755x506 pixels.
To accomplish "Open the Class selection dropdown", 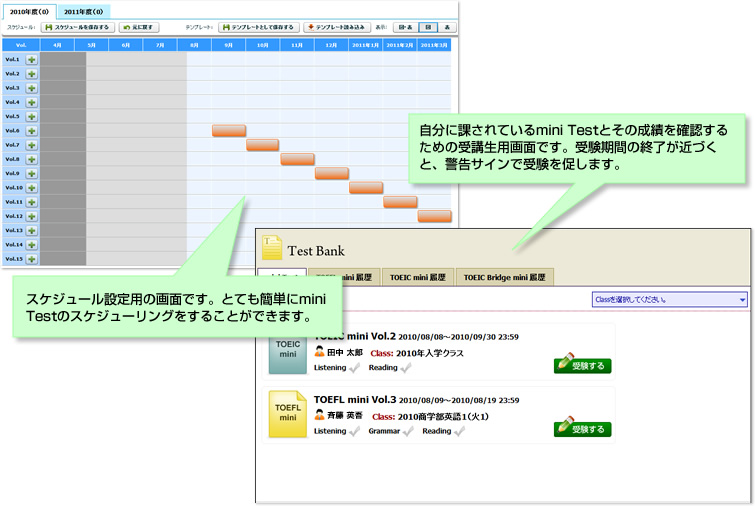I will [669, 299].
